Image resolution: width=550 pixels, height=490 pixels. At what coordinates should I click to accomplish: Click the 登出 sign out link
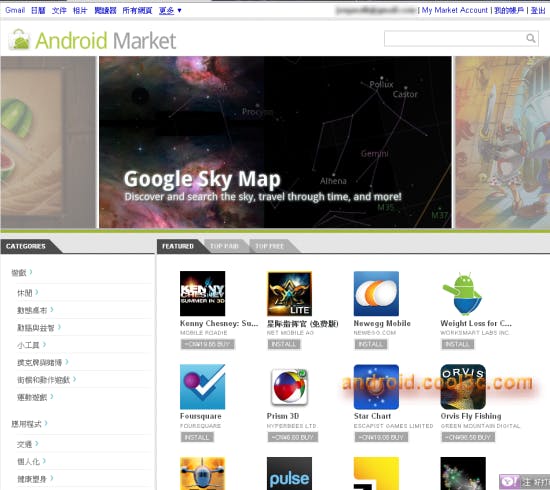[x=538, y=11]
